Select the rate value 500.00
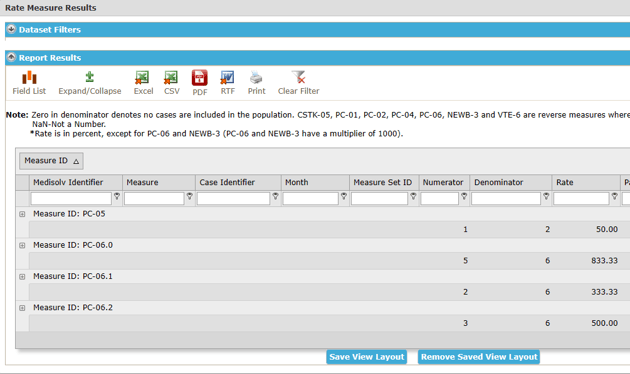The height and width of the screenshot is (374, 630). click(x=604, y=323)
